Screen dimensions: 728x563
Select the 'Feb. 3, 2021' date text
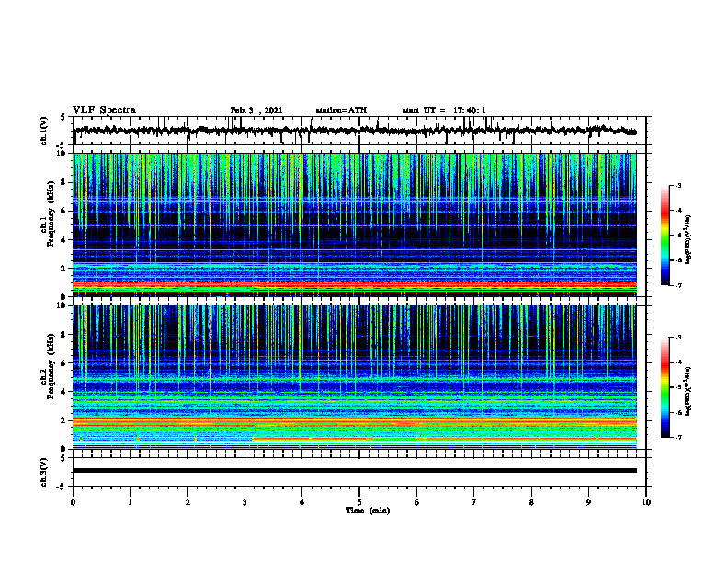pyautogui.click(x=256, y=110)
